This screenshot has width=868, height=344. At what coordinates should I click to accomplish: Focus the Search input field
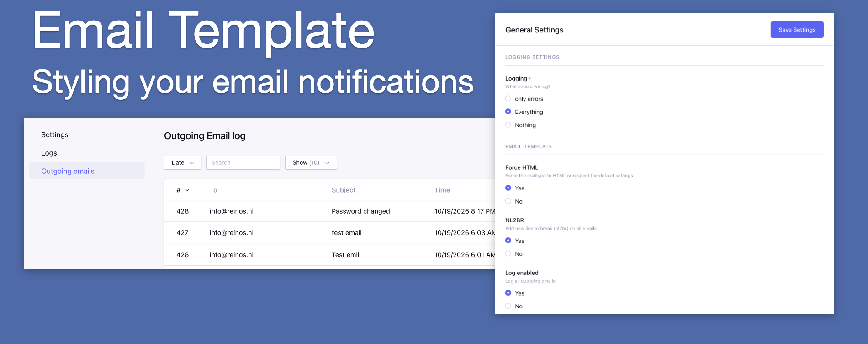[243, 163]
